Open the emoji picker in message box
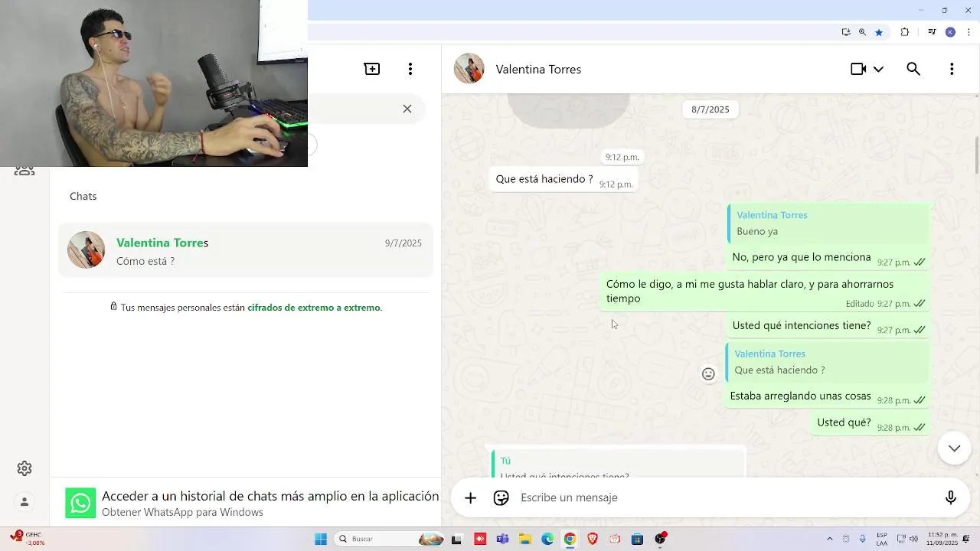Screen dimensions: 980x551 pyautogui.click(x=501, y=497)
